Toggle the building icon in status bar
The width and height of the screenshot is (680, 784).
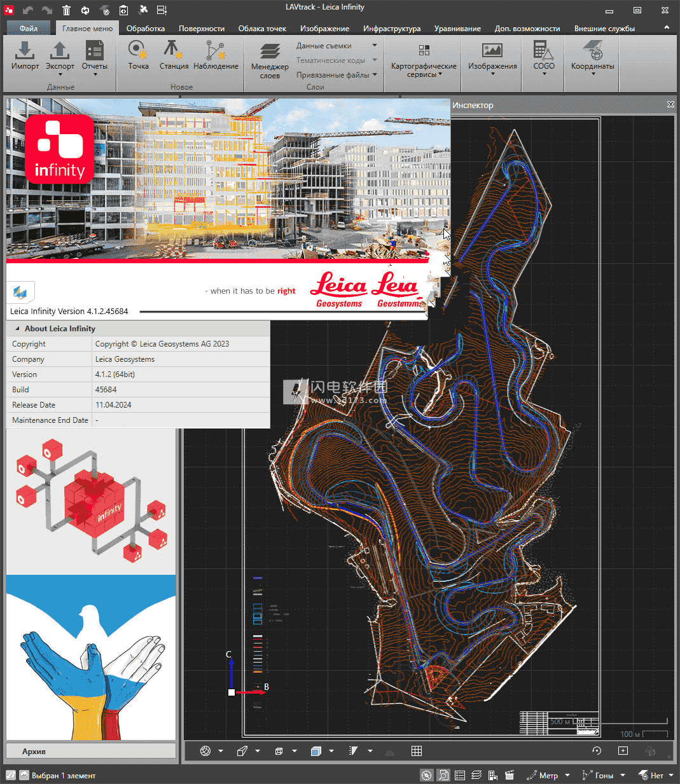(493, 775)
